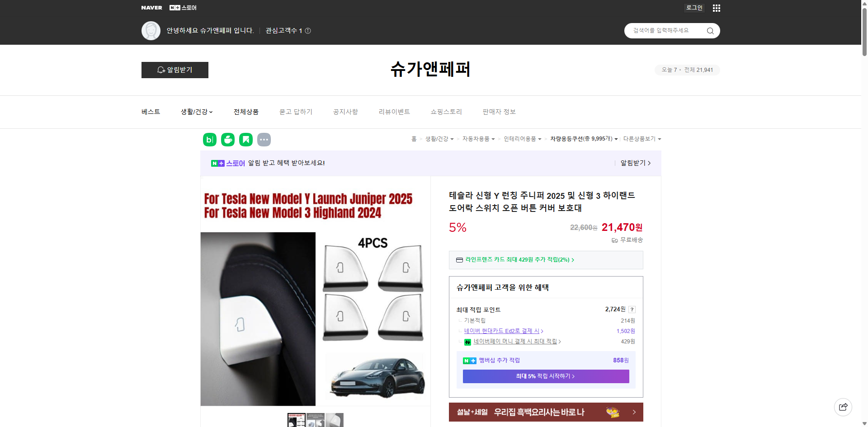Expand the 다른상품보기 dropdown
Screen dimensions: 868x427
point(642,139)
